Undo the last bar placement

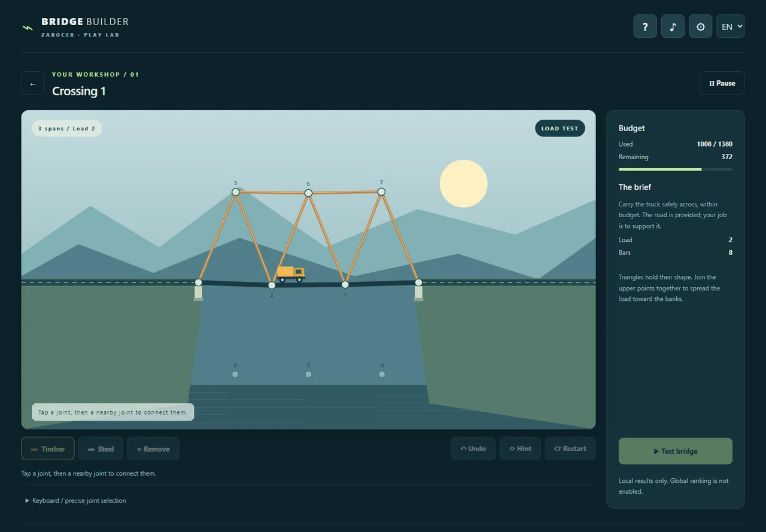click(x=473, y=449)
